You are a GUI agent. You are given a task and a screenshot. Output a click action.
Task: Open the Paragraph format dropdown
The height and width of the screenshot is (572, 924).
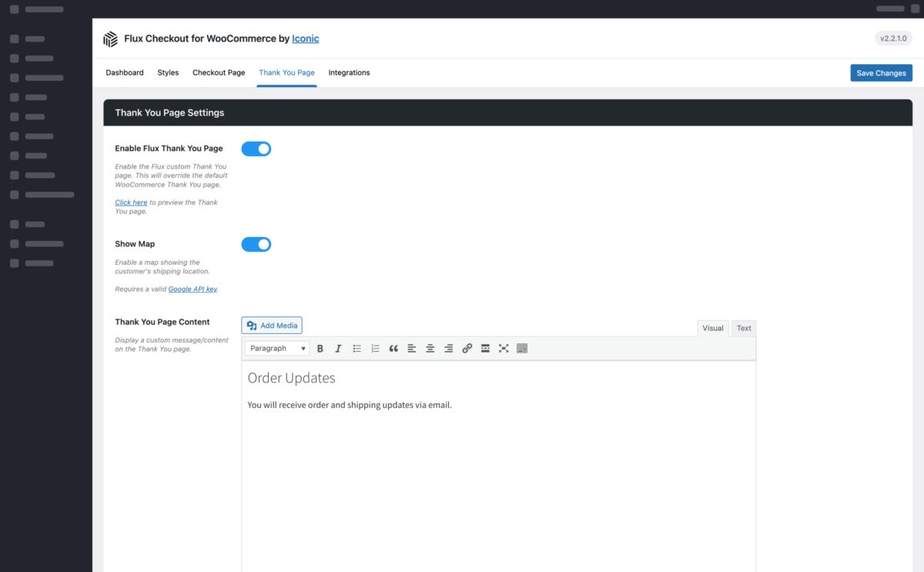click(x=277, y=349)
